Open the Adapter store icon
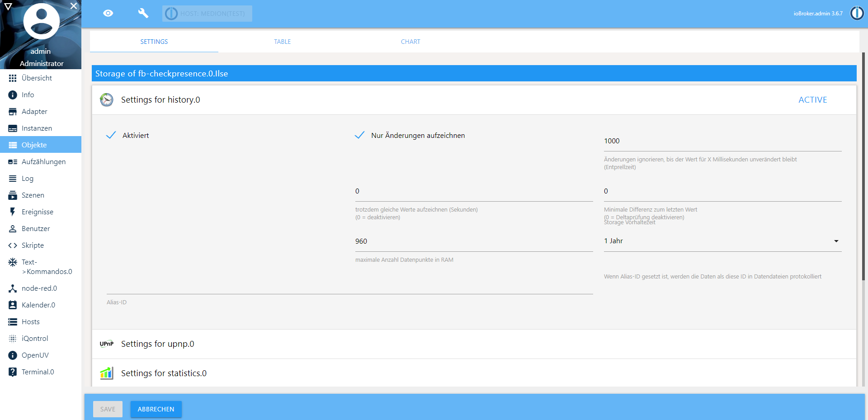This screenshot has width=868, height=420. tap(13, 112)
